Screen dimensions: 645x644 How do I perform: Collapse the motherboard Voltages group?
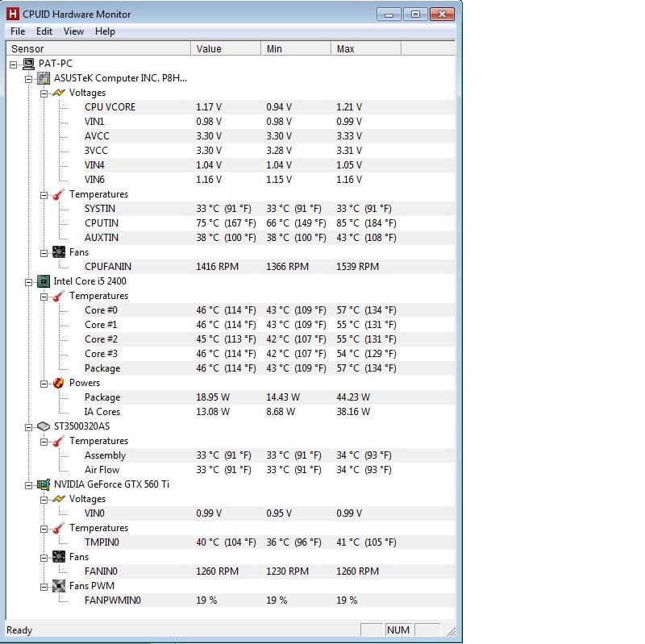(44, 93)
